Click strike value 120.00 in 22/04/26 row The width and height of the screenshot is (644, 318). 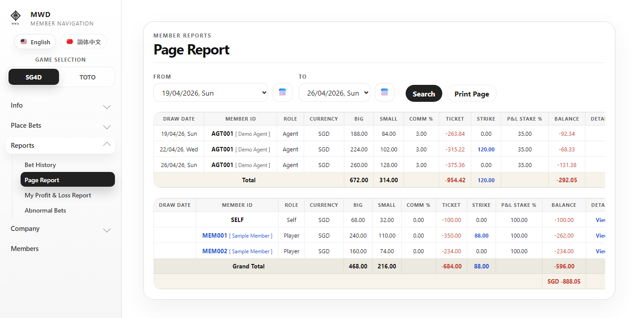point(486,149)
